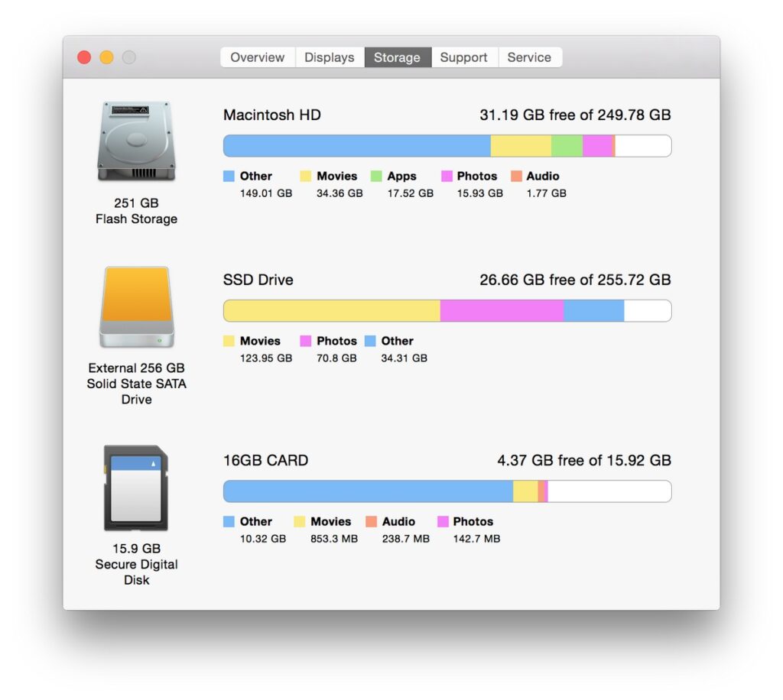Click the Secure Digital card icon

pos(135,487)
